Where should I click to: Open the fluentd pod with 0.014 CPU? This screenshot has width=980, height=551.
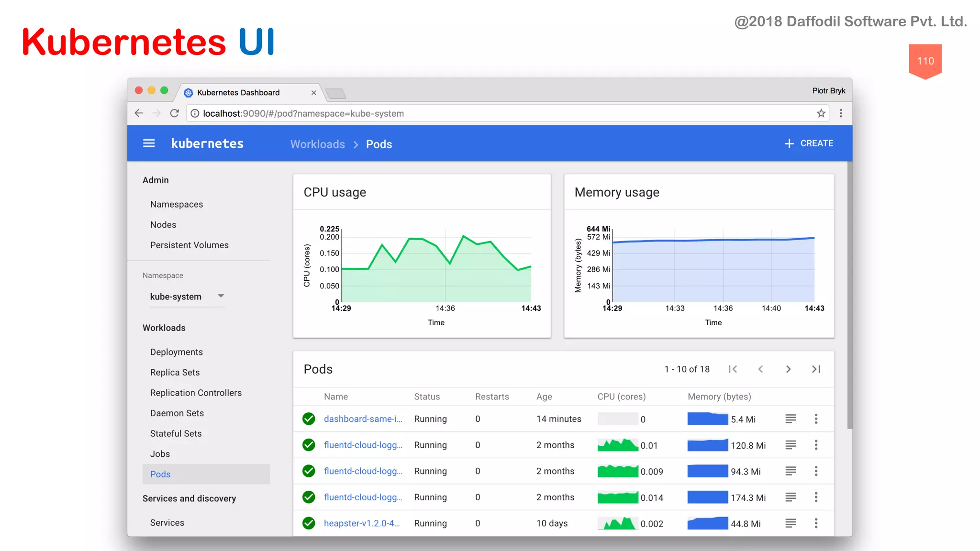coord(363,497)
